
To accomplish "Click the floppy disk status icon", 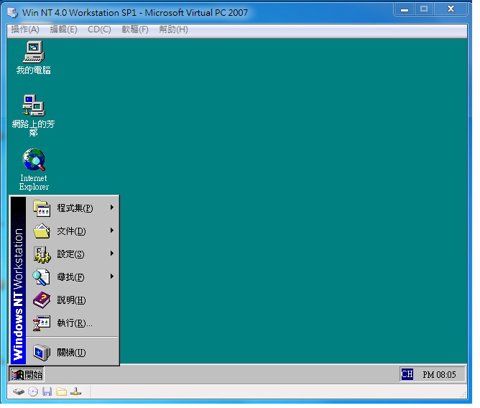I will coord(47,392).
